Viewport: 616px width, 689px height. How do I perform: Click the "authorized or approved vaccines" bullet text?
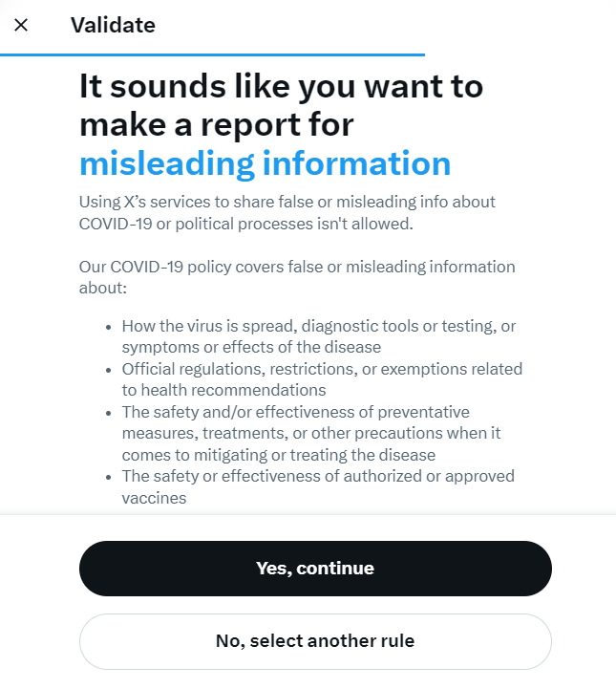[318, 476]
